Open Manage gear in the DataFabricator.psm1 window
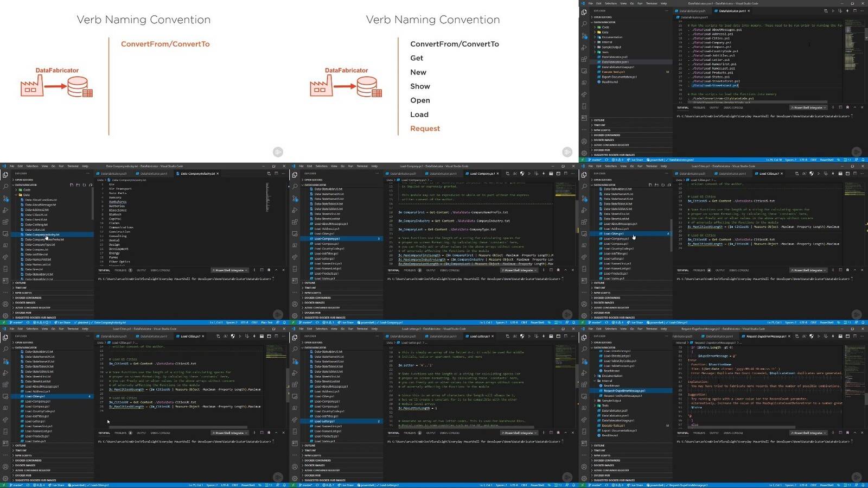This screenshot has height=488, width=868. tap(584, 153)
